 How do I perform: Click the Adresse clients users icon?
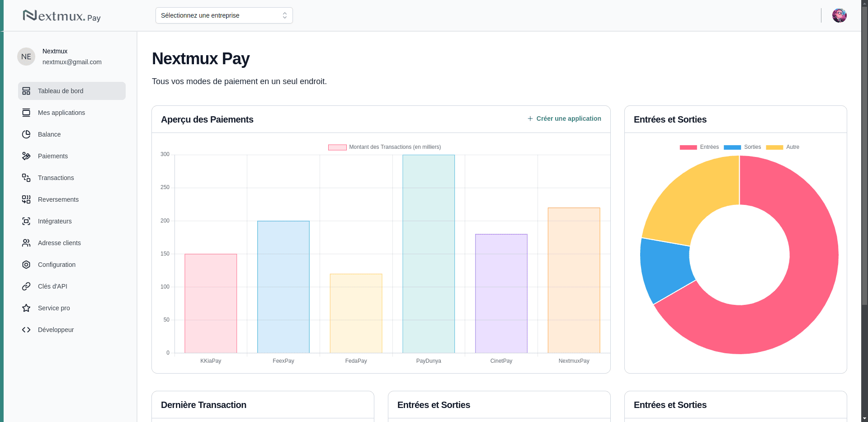click(x=26, y=243)
